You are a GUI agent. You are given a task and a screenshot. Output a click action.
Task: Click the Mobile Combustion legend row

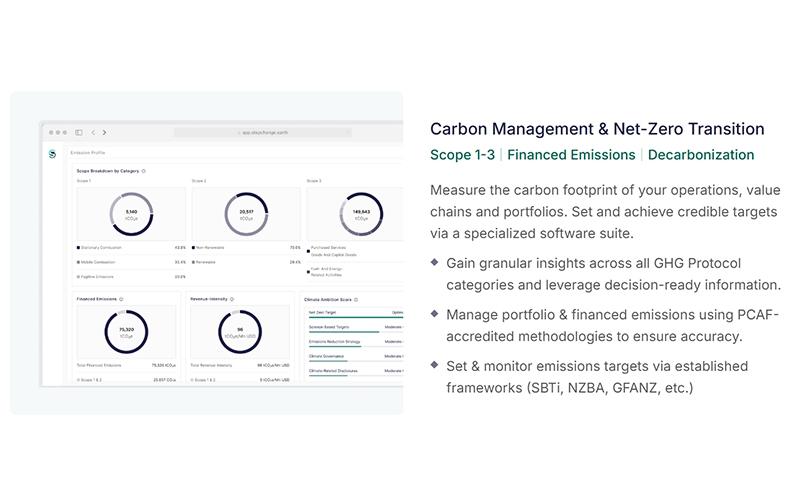(x=131, y=262)
